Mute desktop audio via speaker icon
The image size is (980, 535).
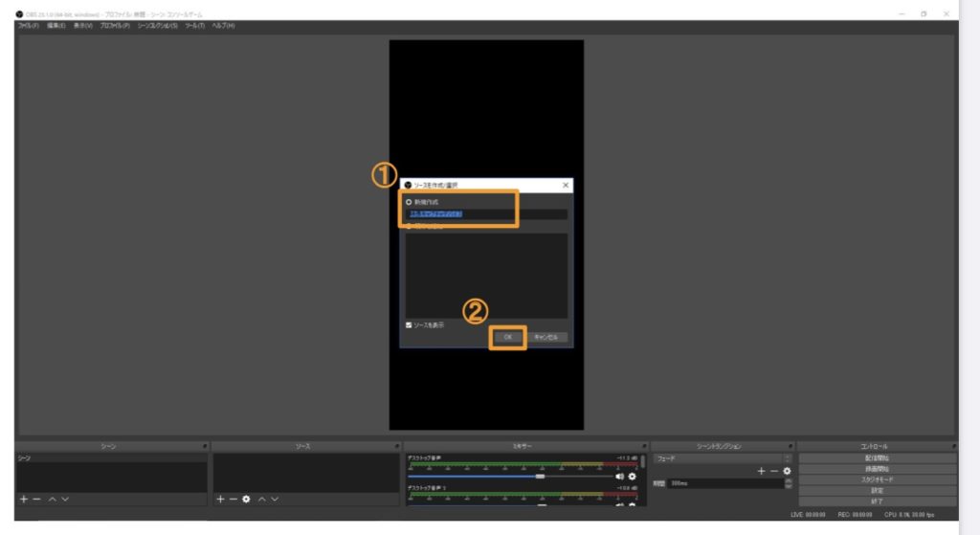(x=619, y=476)
